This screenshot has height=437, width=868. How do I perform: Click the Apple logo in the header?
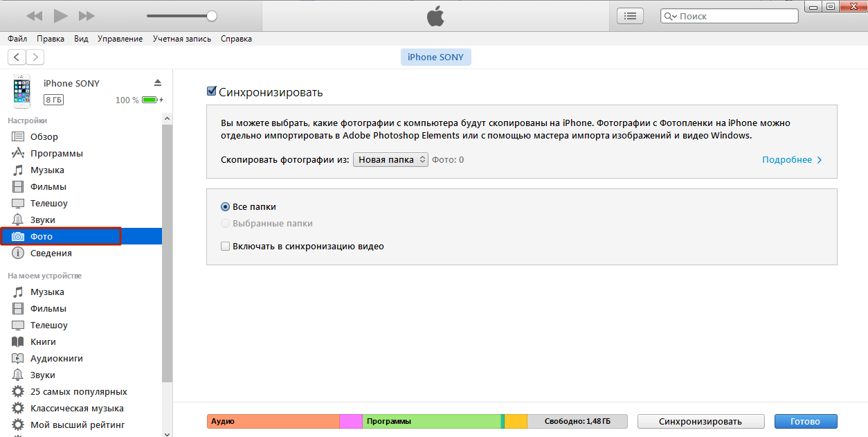click(x=435, y=16)
